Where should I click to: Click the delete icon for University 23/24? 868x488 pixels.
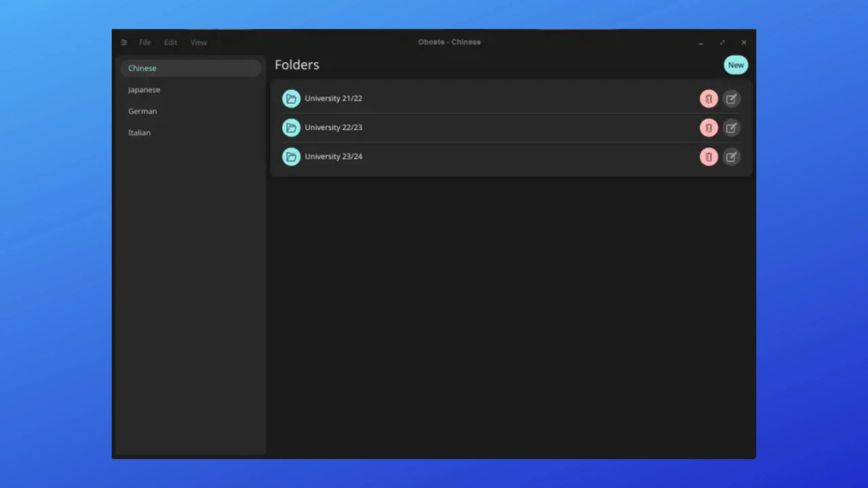(x=708, y=156)
